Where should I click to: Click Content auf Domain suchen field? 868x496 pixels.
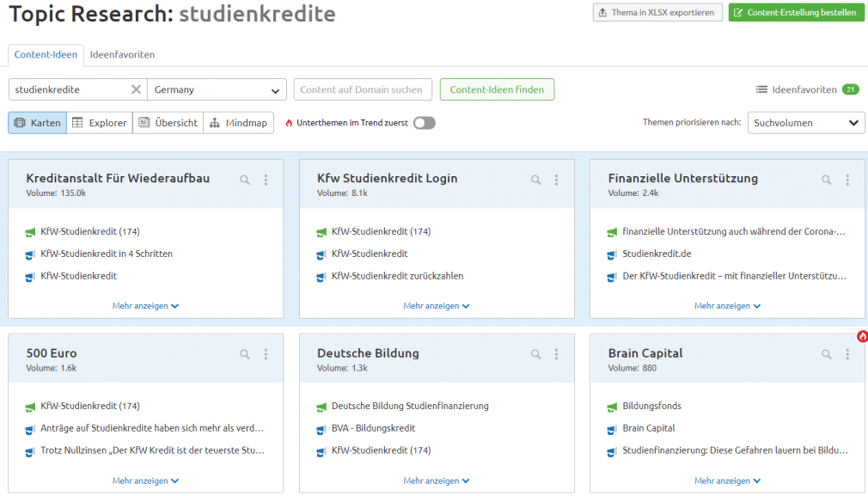[x=363, y=89]
